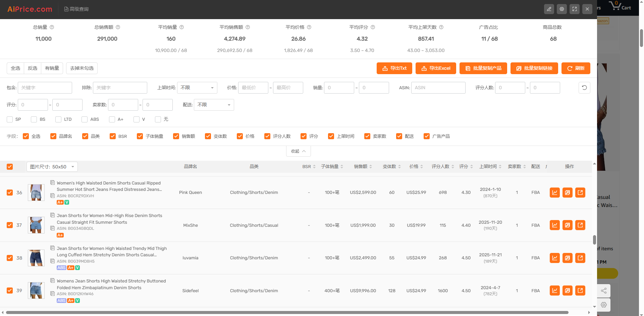Open the 上架时间 filter dropdown

[197, 88]
